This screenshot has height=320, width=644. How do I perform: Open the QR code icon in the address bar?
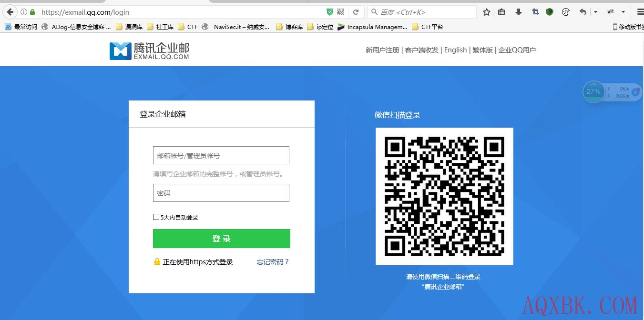click(x=340, y=12)
